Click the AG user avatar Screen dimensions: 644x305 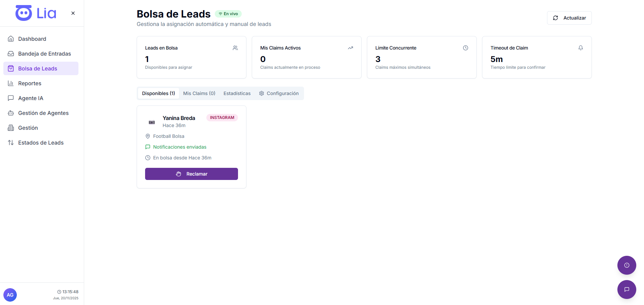pyautogui.click(x=10, y=295)
